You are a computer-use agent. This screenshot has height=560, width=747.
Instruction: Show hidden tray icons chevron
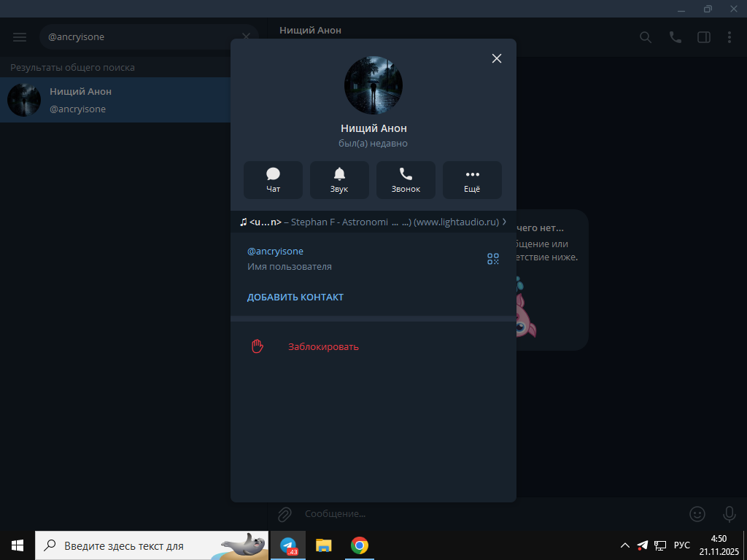coord(625,545)
